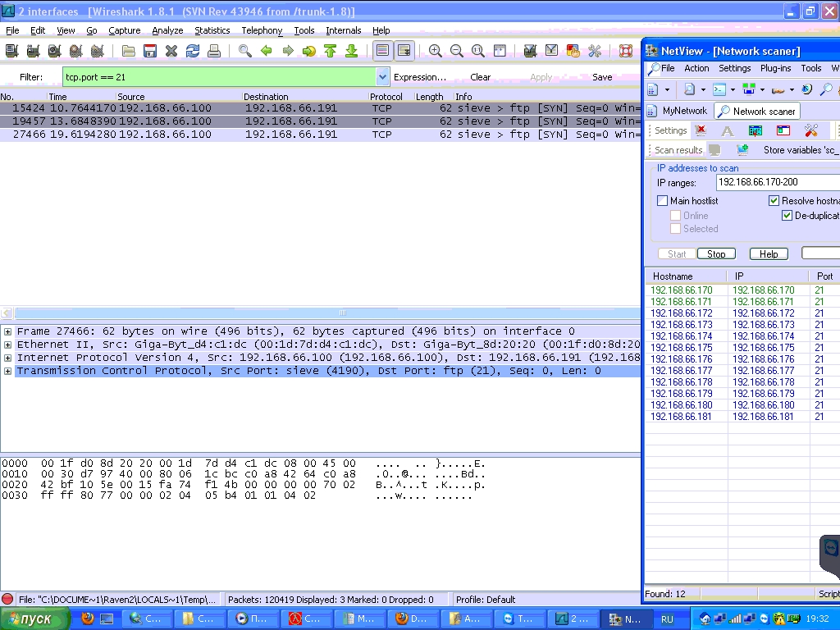Open the filter Expression dialog
The image size is (840, 630).
419,77
